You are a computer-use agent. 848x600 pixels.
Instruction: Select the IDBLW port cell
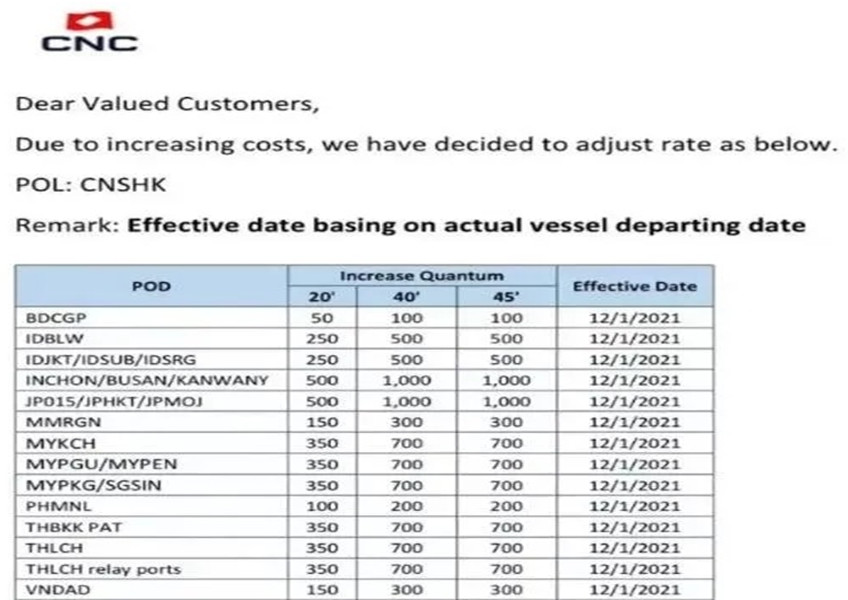(x=50, y=339)
